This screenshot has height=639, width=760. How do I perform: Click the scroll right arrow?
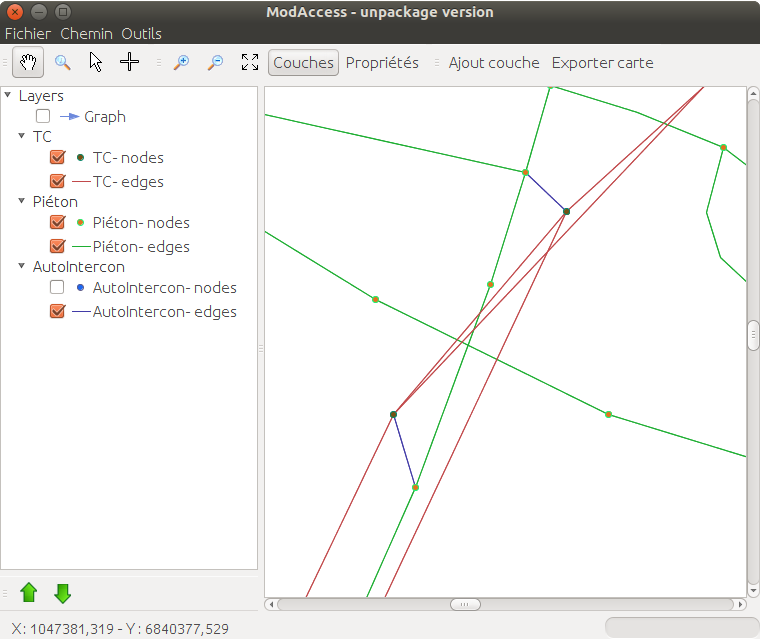[x=741, y=605]
